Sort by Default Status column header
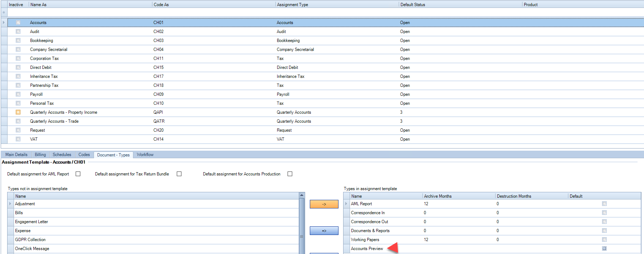Image resolution: width=644 pixels, height=254 pixels. [460, 5]
